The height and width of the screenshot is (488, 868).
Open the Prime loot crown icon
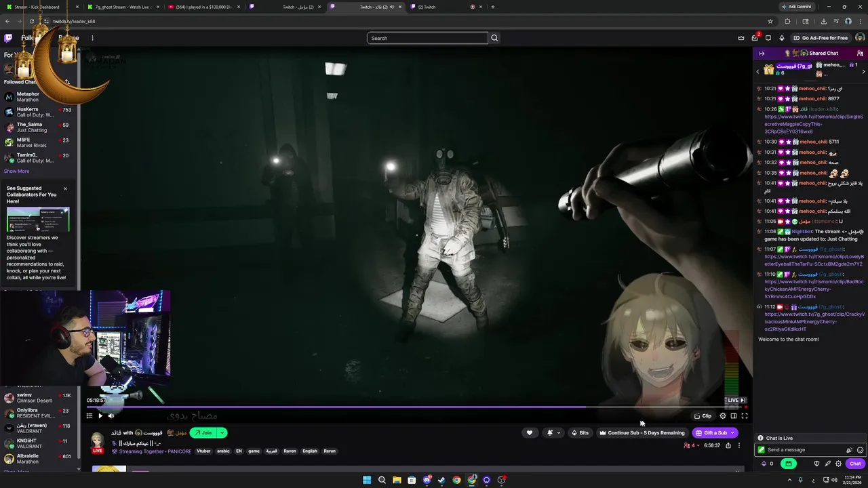(x=741, y=38)
